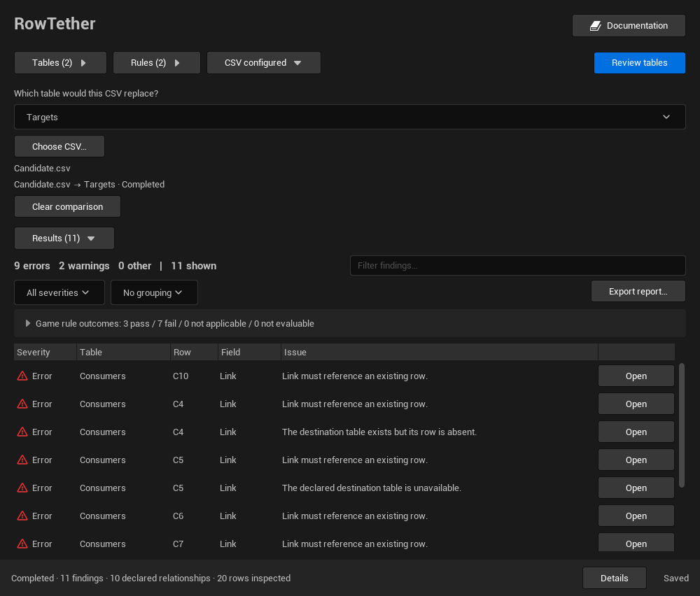Click the Documentation book icon
The width and height of the screenshot is (700, 596).
coord(596,26)
